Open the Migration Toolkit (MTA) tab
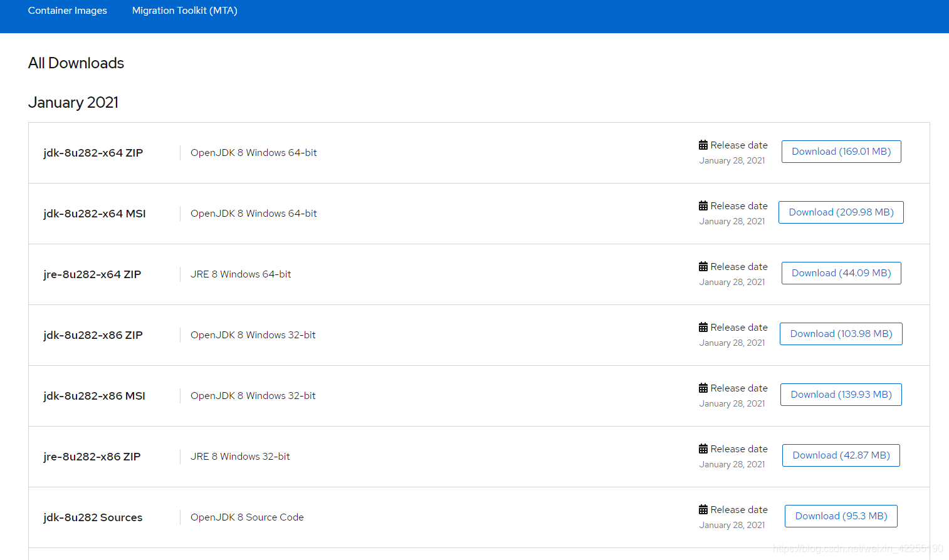This screenshot has width=949, height=560. point(184,11)
